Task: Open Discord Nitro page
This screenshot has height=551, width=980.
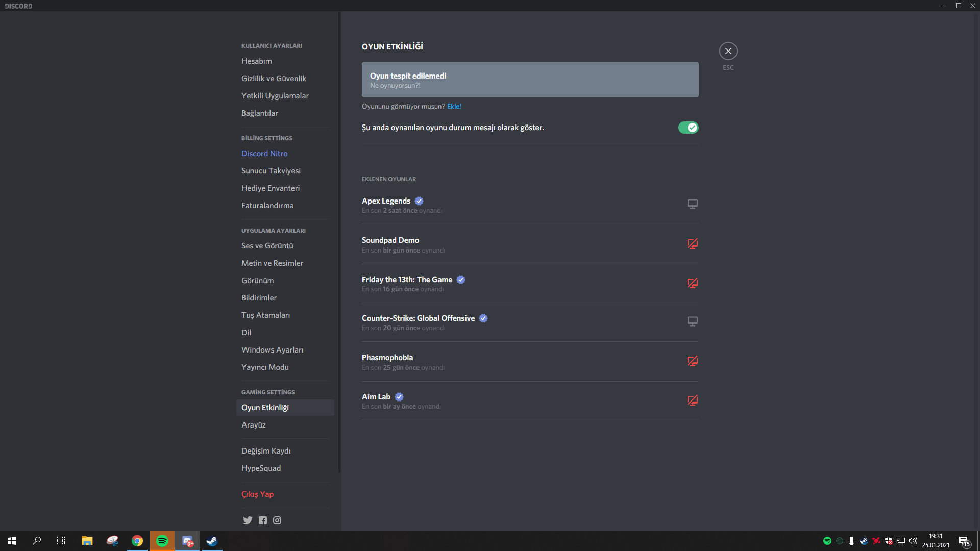Action: (x=285, y=154)
